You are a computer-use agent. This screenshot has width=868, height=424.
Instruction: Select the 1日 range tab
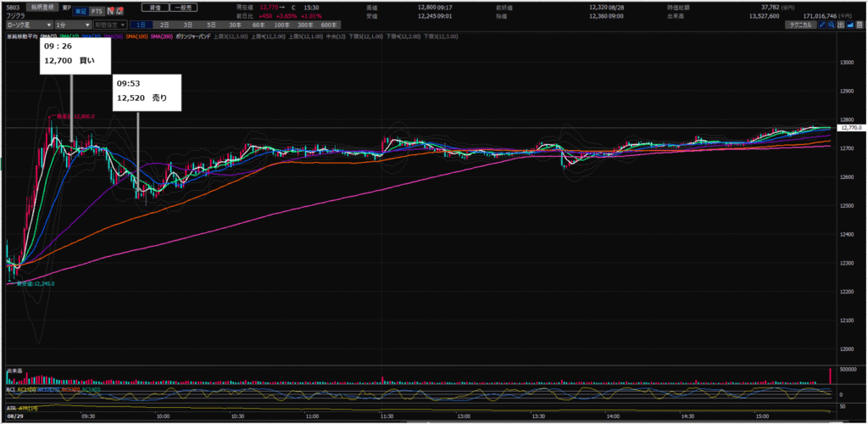[x=142, y=25]
